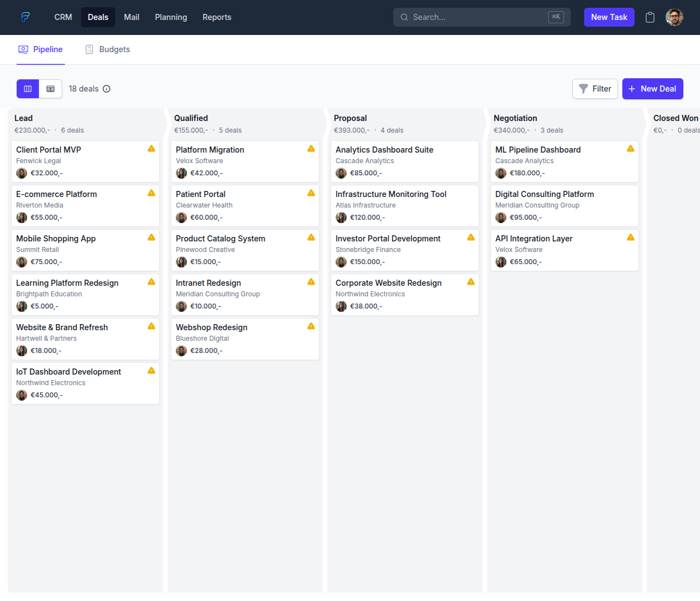The height and width of the screenshot is (601, 700).
Task: Open the profile menu via the avatar photo
Action: [x=674, y=17]
